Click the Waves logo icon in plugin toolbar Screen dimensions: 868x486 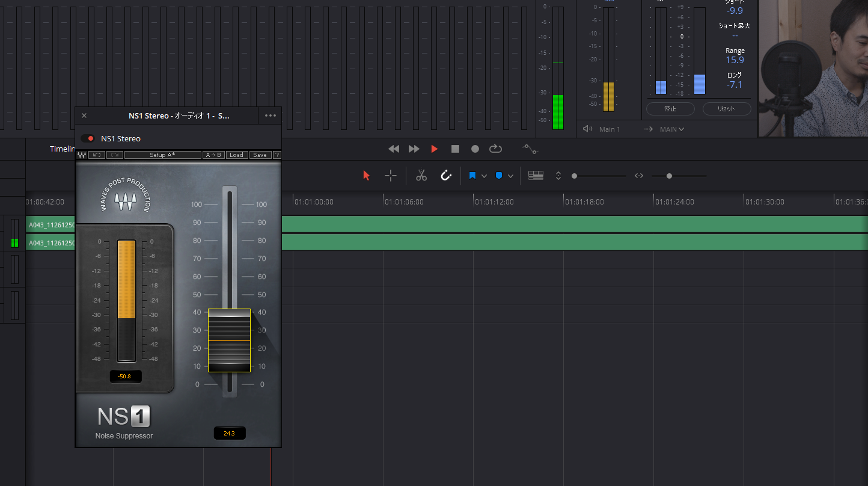tap(82, 155)
